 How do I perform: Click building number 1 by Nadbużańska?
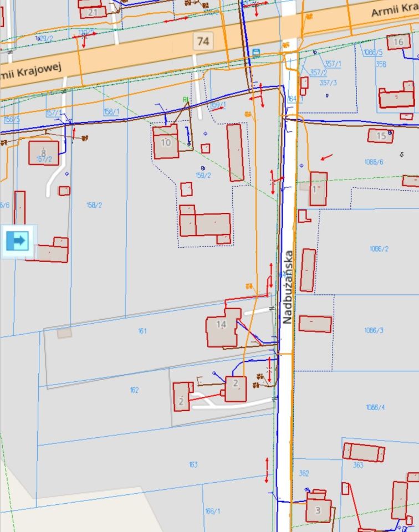(314, 190)
